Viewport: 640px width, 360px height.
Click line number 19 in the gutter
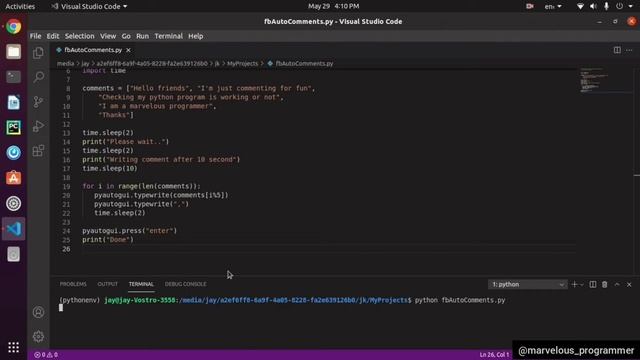pos(66,187)
